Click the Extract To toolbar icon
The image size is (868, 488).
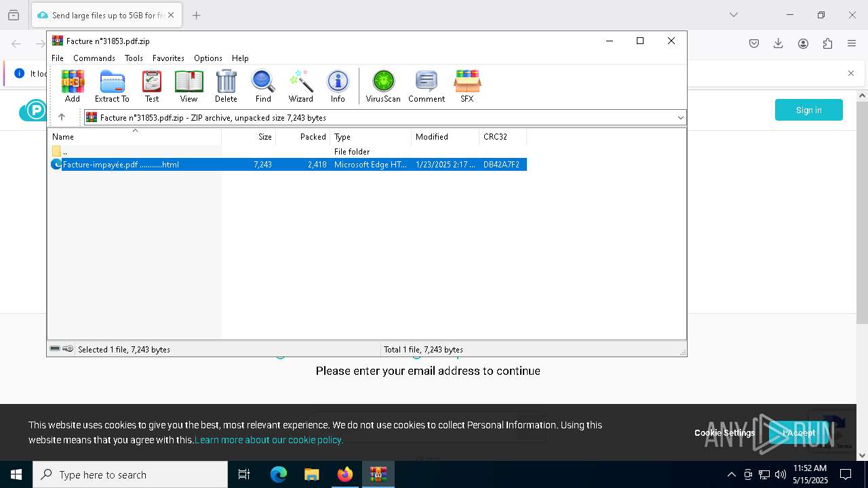(112, 86)
